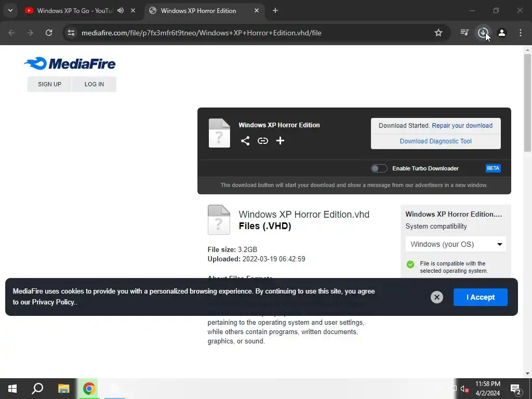Go forward with the forward arrow
This screenshot has height=399, width=532.
click(x=30, y=33)
